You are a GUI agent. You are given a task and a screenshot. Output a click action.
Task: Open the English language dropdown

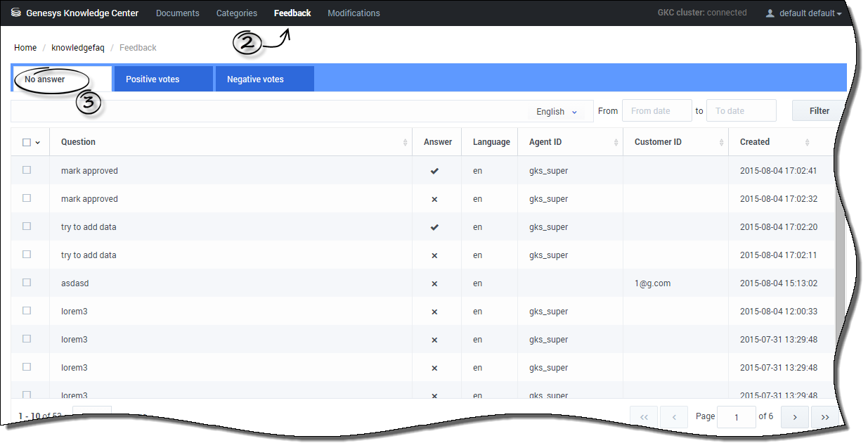[x=556, y=111]
